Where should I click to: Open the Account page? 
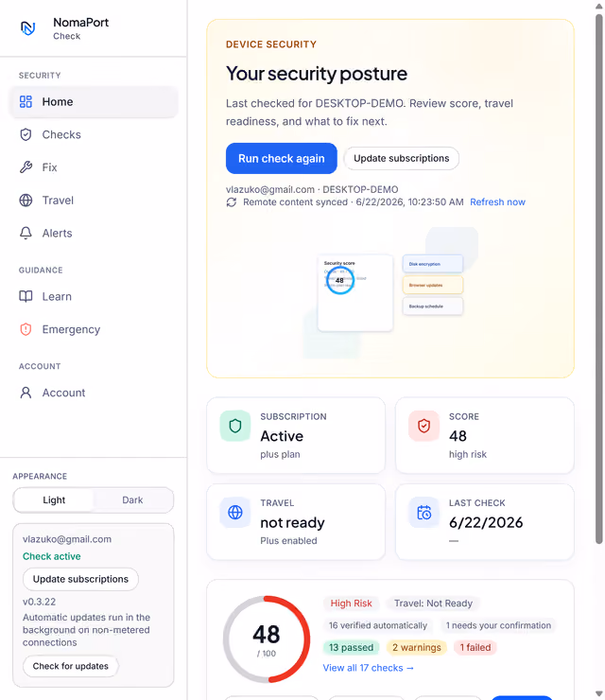point(94,393)
